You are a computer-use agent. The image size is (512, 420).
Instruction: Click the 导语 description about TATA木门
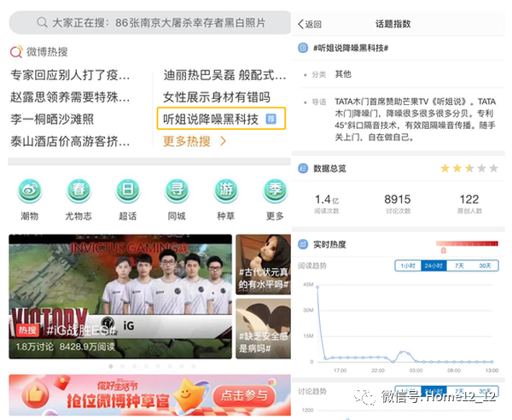(x=415, y=120)
